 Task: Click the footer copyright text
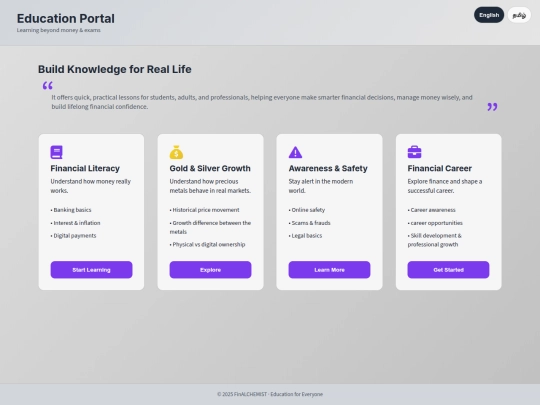click(270, 394)
